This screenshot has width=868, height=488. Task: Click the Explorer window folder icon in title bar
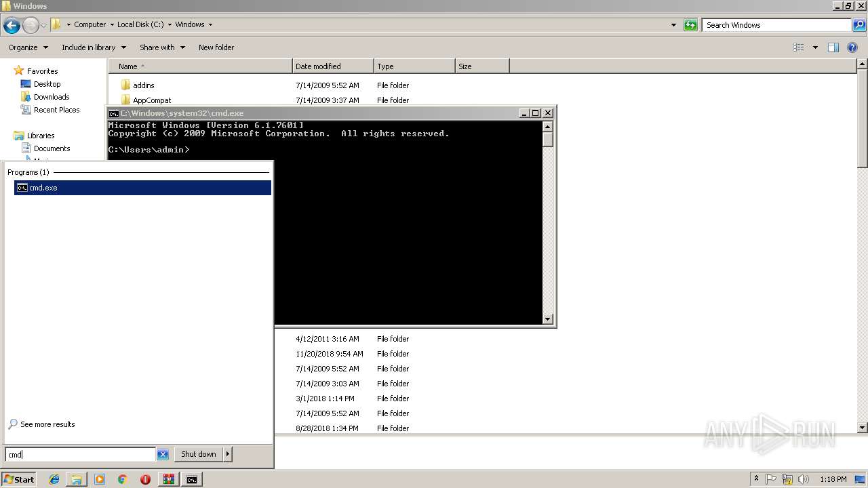tap(6, 6)
